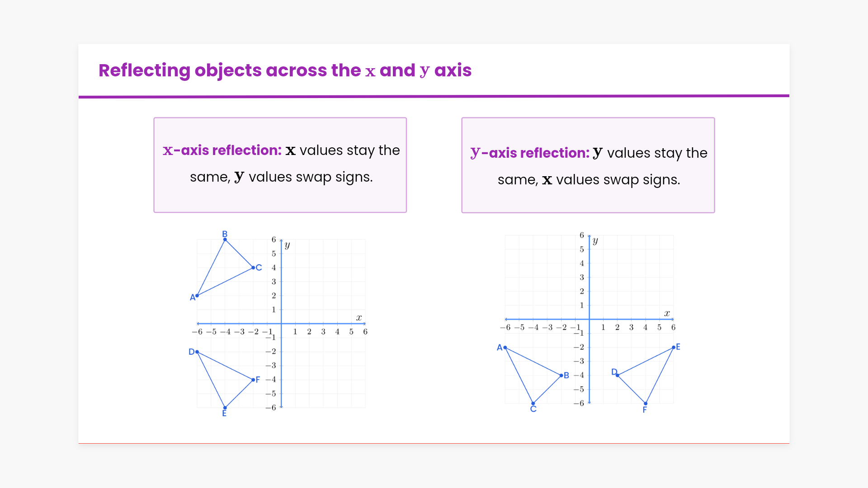This screenshot has height=488, width=868.
Task: Click point C on the right graph
Action: [533, 403]
